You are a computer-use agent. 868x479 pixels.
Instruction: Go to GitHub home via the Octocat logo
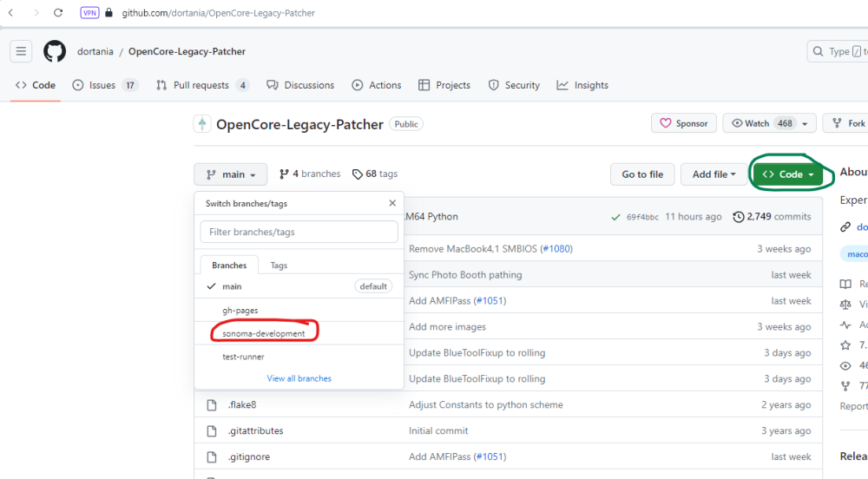[54, 51]
